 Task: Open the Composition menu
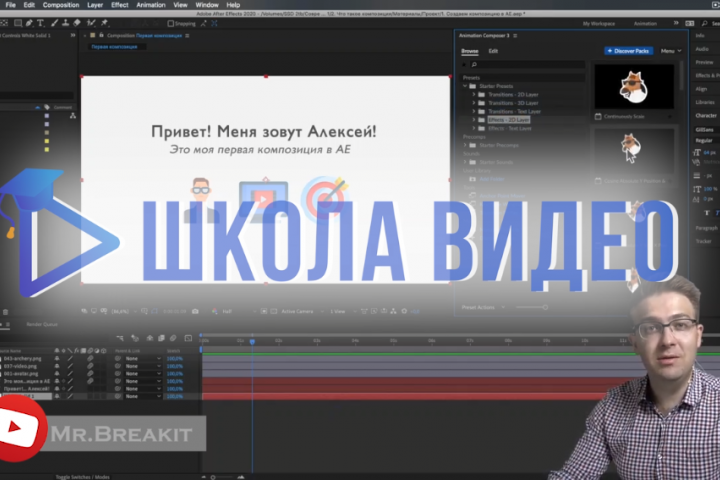click(61, 5)
